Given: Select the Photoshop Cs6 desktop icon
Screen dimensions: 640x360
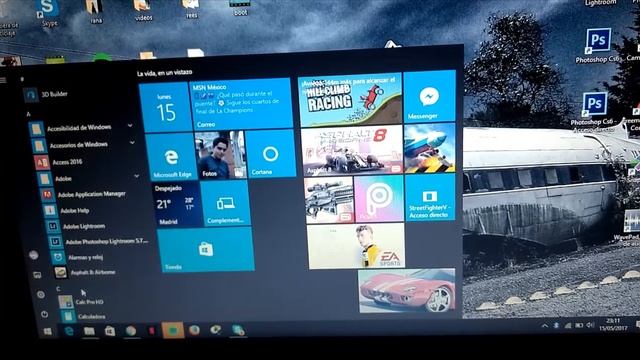Looking at the screenshot, I should click(x=597, y=46).
